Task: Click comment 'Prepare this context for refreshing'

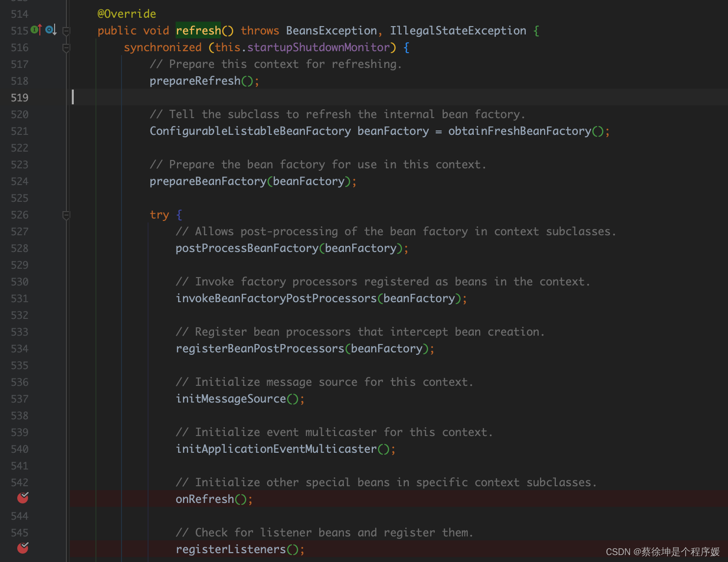Action: 275,64
